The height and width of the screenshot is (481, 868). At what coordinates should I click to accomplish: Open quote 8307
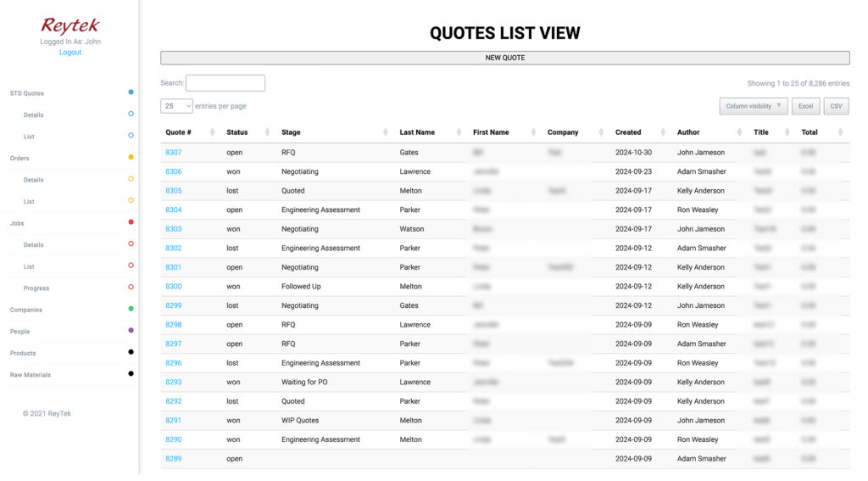(x=173, y=153)
